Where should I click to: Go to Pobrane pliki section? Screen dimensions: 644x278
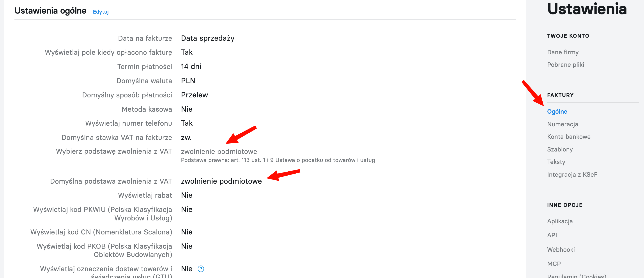click(x=566, y=65)
